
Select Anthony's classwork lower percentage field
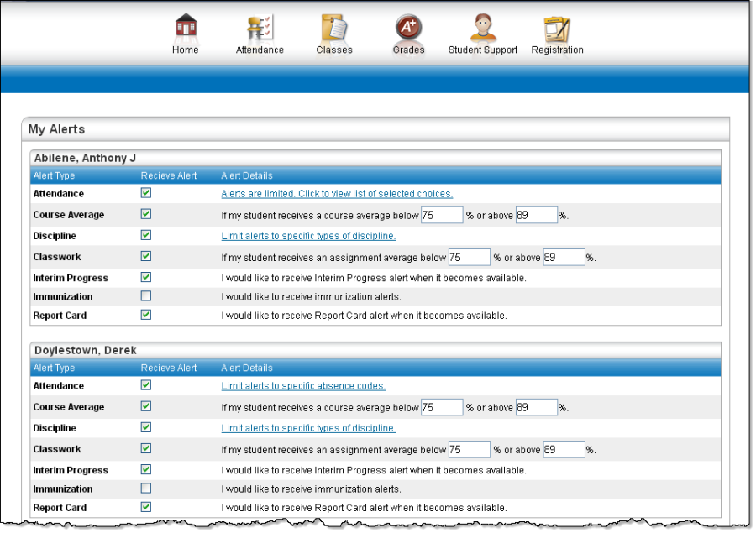(470, 257)
